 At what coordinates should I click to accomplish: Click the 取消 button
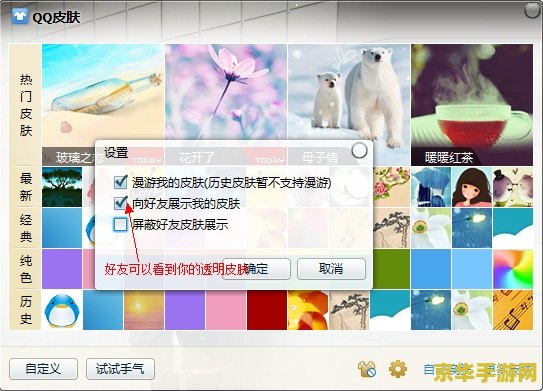click(331, 269)
